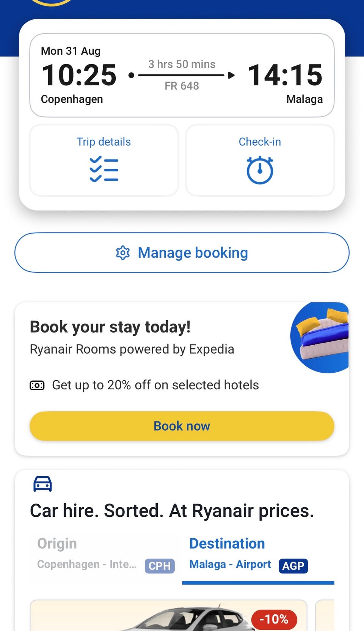The image size is (364, 631).
Task: Tap the Trip details card
Action: point(104,160)
